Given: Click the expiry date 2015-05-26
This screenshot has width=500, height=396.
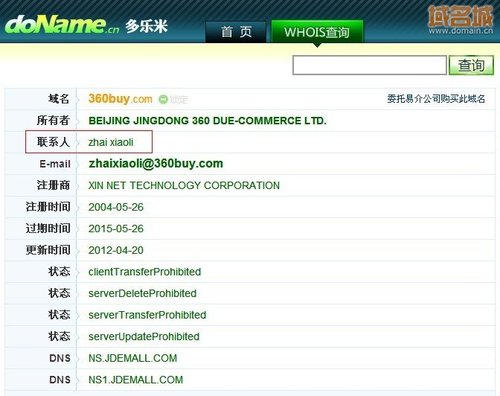Looking at the screenshot, I should click(x=116, y=229).
